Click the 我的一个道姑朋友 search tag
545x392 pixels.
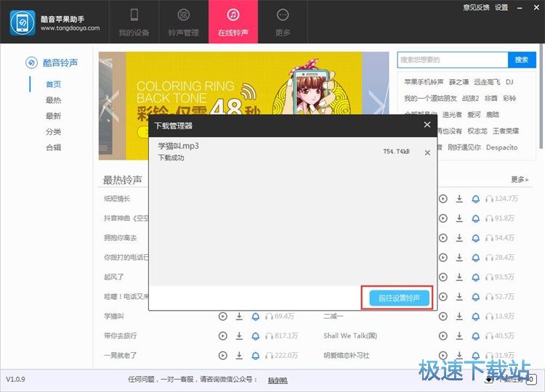click(430, 98)
